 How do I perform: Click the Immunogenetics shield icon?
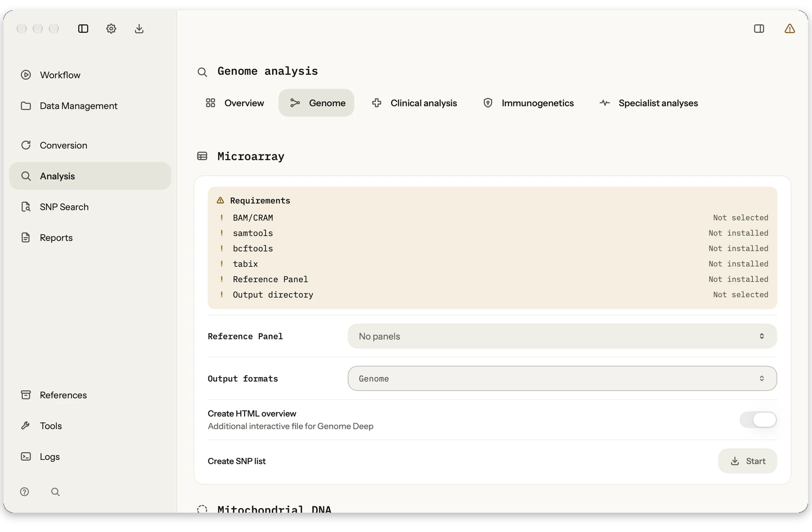(x=488, y=103)
